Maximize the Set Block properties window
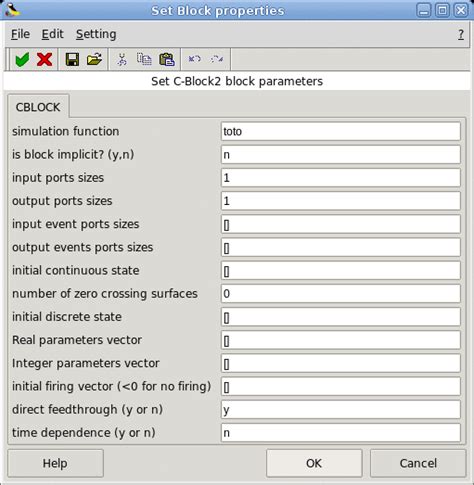This screenshot has width=474, height=485. coord(442,10)
